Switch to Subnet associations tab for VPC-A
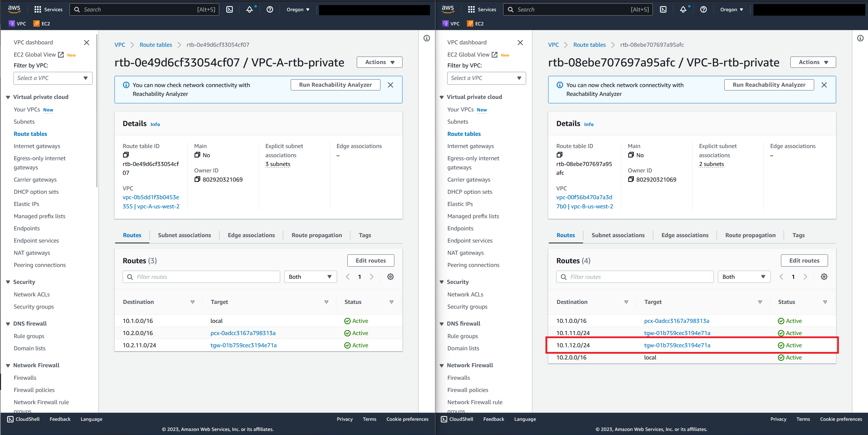The height and width of the screenshot is (435, 868). click(184, 235)
